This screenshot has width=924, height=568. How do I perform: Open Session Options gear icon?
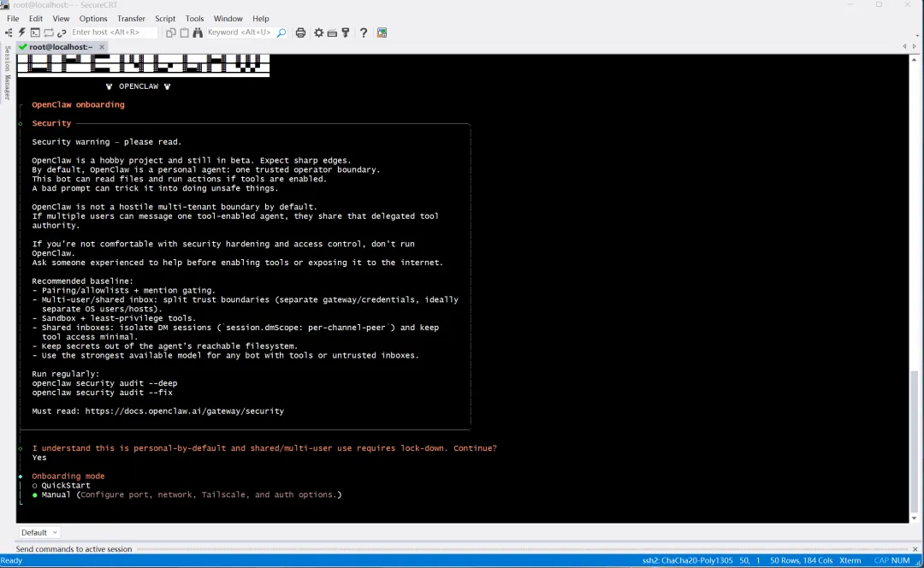tap(319, 33)
